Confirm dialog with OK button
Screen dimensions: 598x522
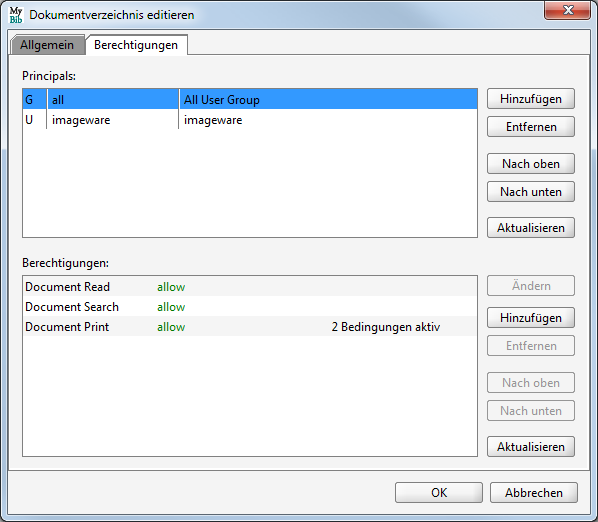point(439,493)
